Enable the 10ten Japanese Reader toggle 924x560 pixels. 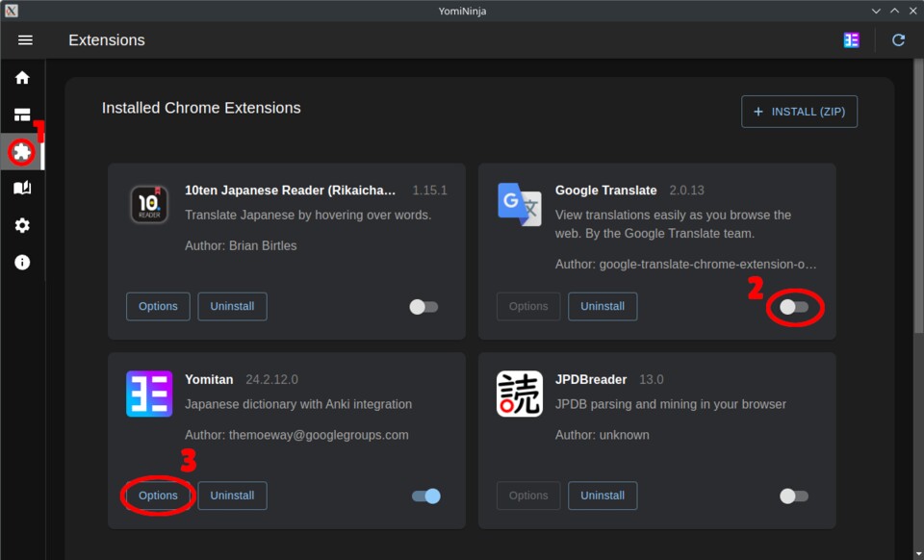point(423,307)
